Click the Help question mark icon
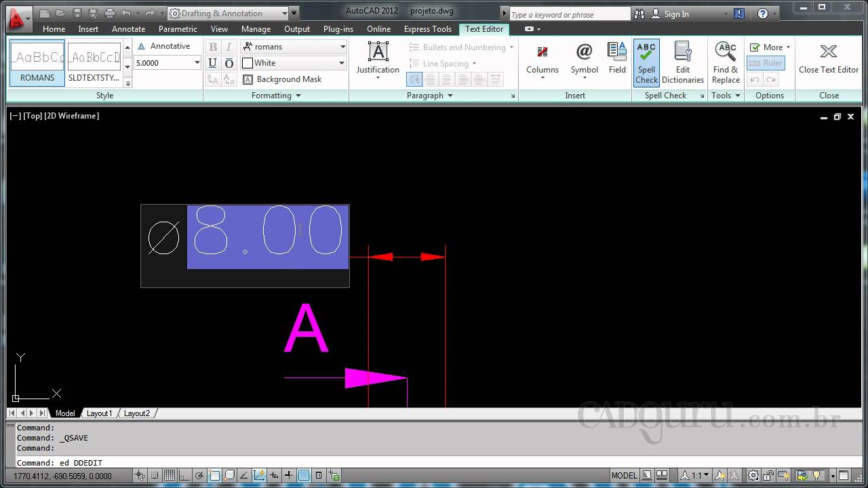This screenshot has width=868, height=488. click(763, 14)
